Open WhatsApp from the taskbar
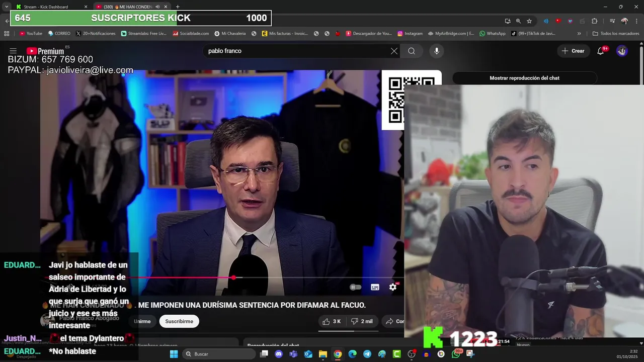This screenshot has width=644, height=362. (456, 354)
